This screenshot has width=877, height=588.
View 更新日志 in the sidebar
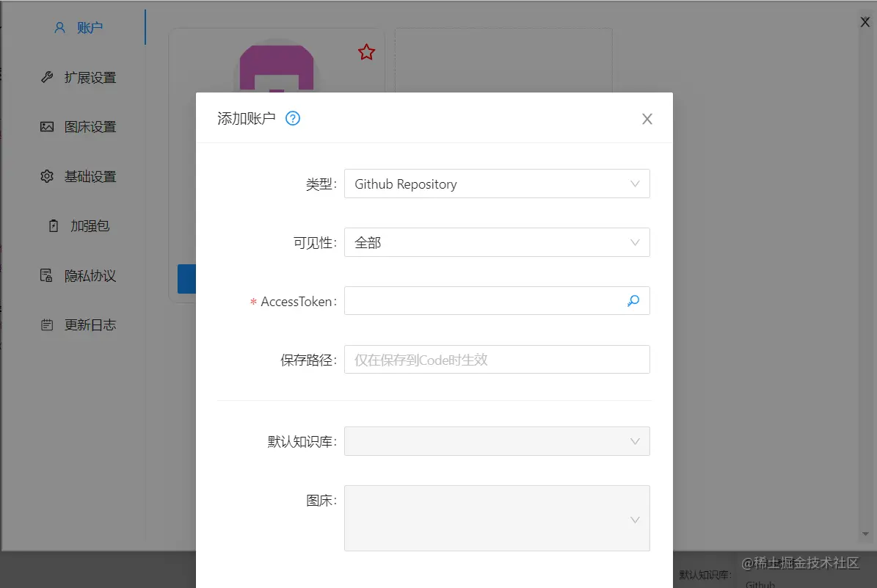click(79, 324)
